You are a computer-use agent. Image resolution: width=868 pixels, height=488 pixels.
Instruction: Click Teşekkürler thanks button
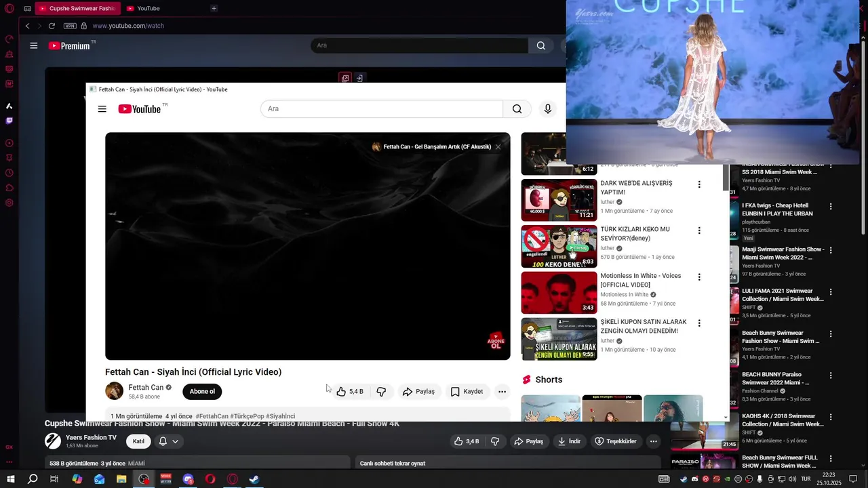click(x=615, y=441)
